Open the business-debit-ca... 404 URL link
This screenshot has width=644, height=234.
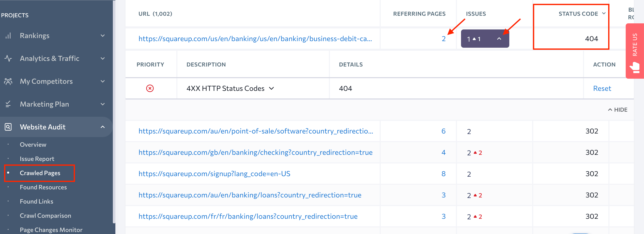255,39
